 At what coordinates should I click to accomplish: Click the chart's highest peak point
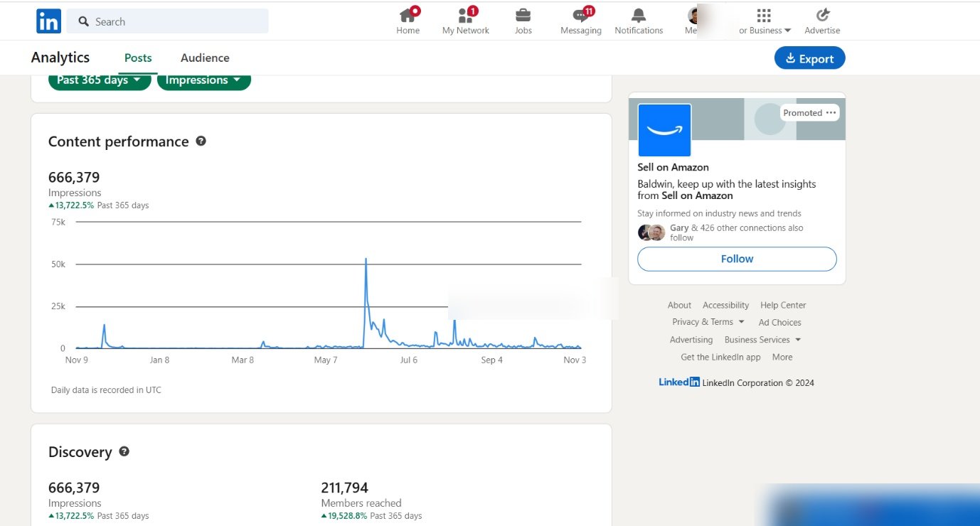tap(366, 259)
